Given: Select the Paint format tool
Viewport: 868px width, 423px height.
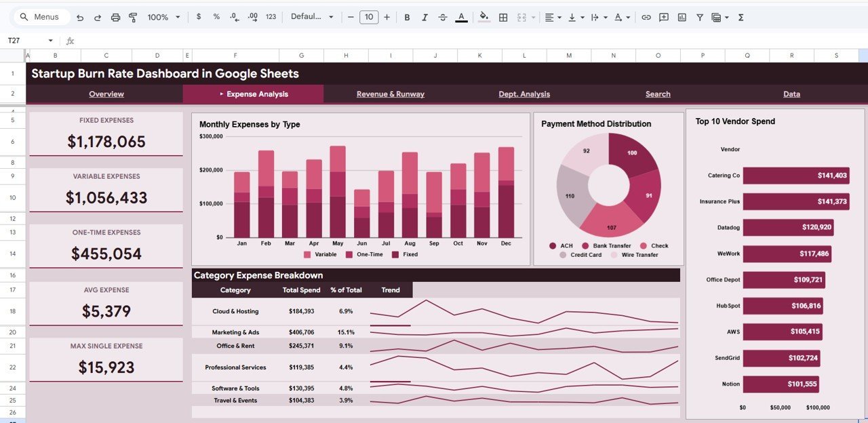Looking at the screenshot, I should pyautogui.click(x=134, y=17).
